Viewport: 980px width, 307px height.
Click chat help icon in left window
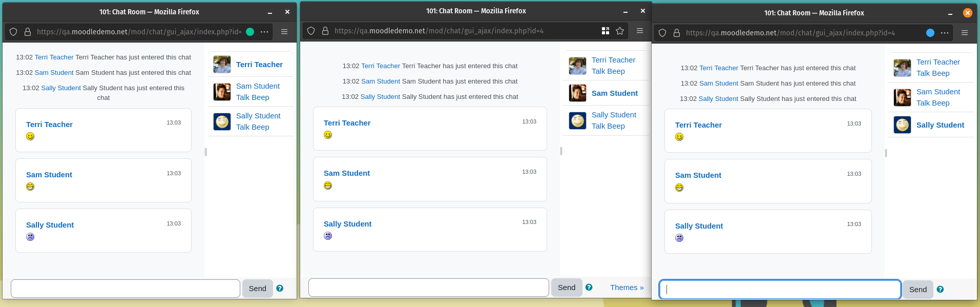click(x=280, y=289)
